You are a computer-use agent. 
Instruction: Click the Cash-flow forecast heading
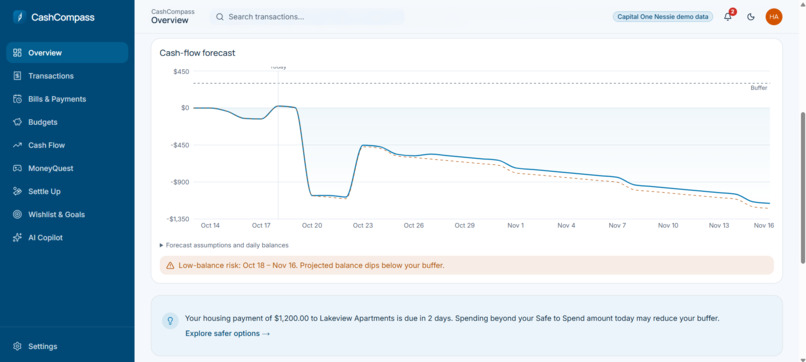click(197, 53)
